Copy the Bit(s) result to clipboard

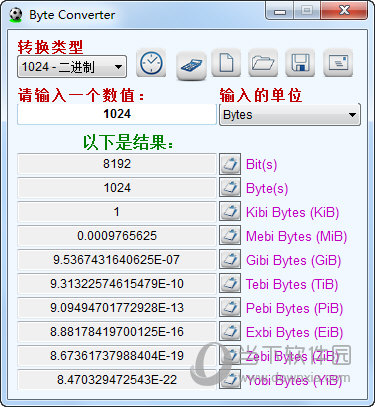point(230,164)
